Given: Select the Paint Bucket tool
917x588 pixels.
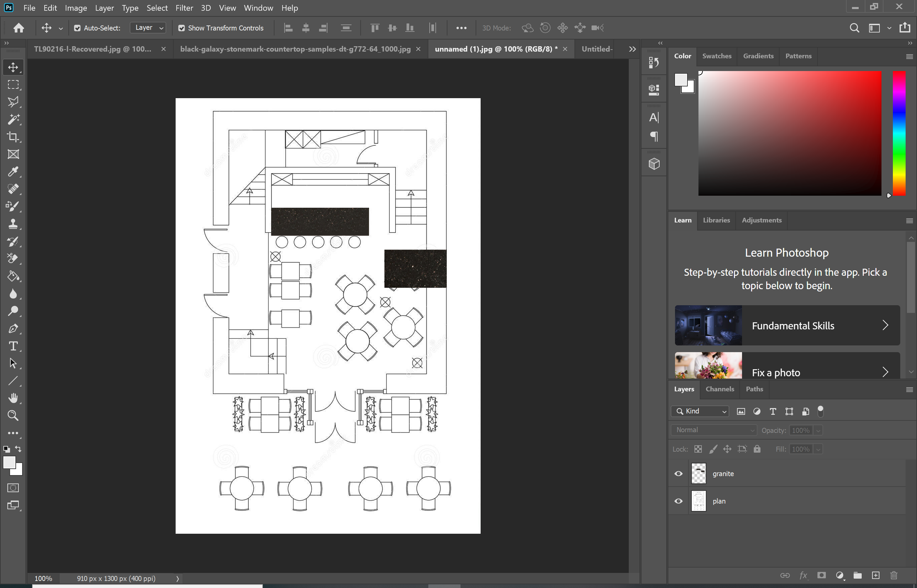Looking at the screenshot, I should (13, 276).
